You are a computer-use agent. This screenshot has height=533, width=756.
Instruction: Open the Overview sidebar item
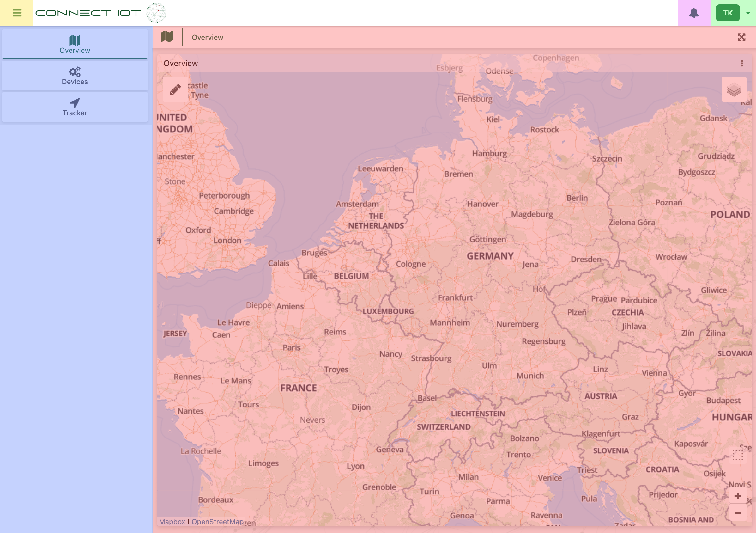click(75, 44)
